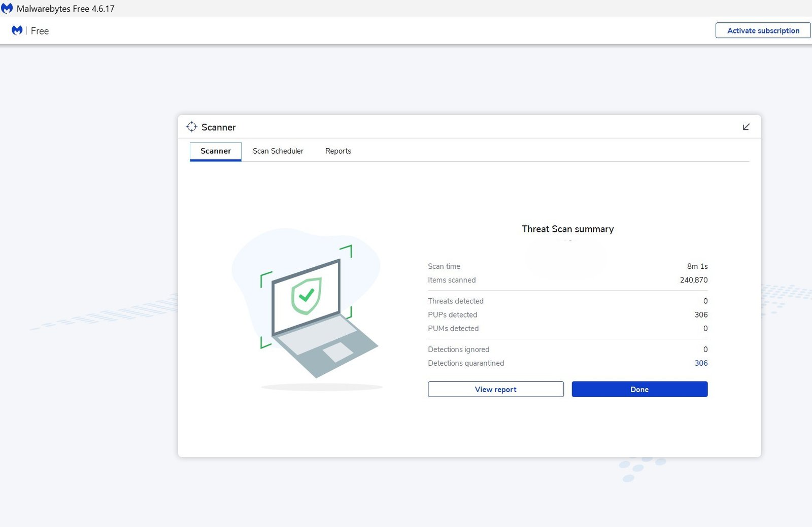The image size is (812, 527).
Task: Open the Reports tab
Action: pos(338,151)
